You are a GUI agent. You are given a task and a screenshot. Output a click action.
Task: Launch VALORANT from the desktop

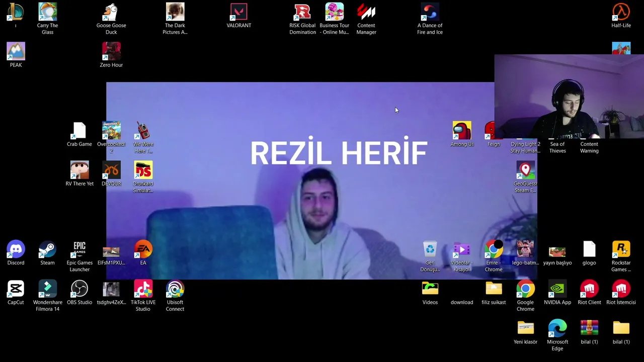pos(238,12)
